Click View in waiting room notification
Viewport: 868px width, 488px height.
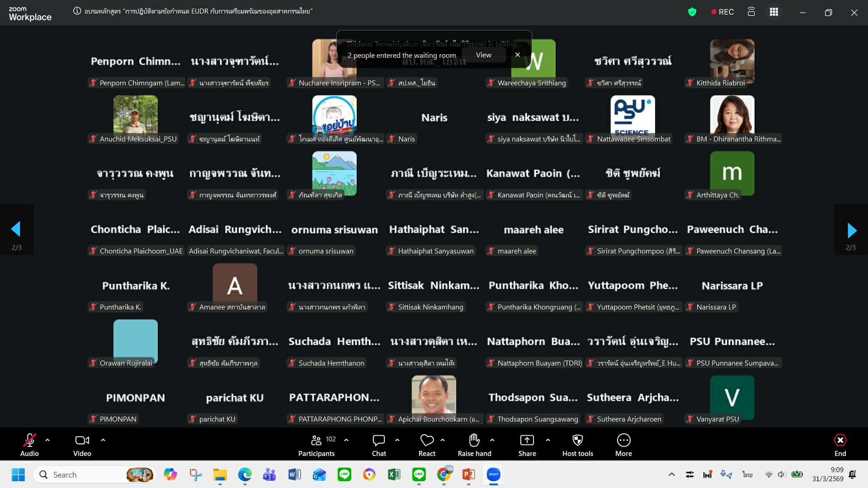coord(483,55)
